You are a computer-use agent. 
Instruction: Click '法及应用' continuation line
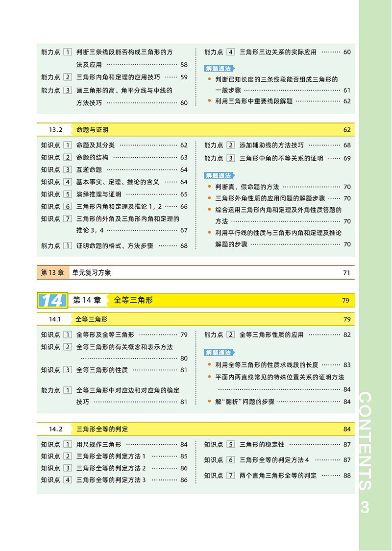tap(89, 65)
